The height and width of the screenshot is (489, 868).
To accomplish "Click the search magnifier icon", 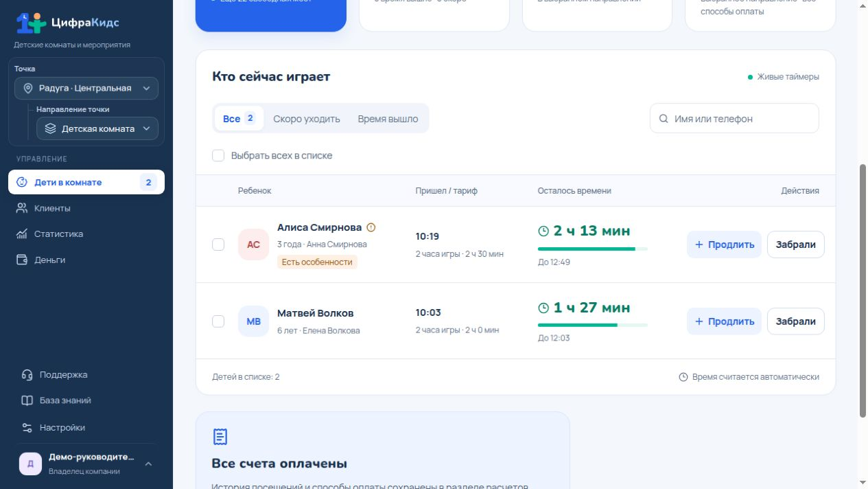I will point(664,119).
